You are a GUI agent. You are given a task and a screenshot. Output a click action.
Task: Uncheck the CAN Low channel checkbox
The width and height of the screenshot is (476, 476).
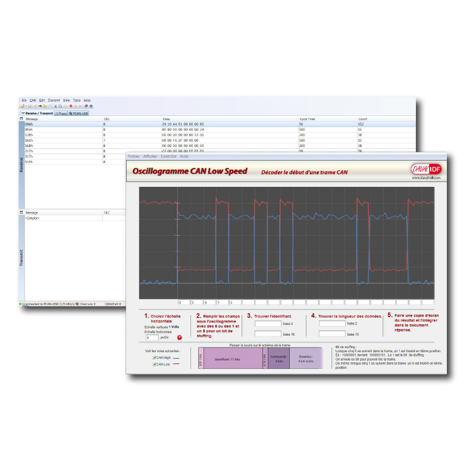(155, 365)
